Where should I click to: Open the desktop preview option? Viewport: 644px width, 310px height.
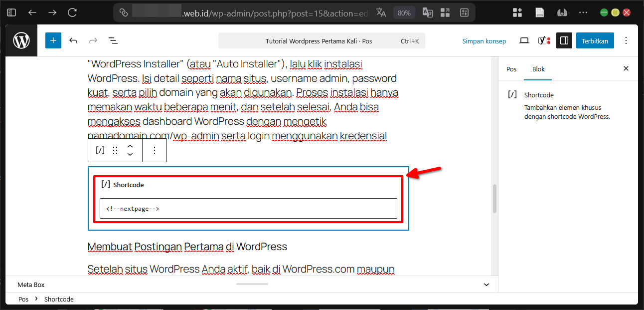click(x=524, y=40)
